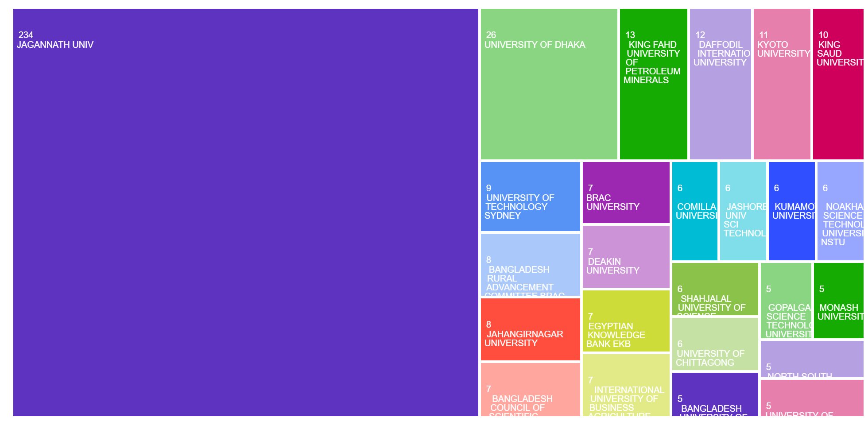Select the BRAC University purple tile
Viewport: 868px width, 425px height.
coord(626,193)
